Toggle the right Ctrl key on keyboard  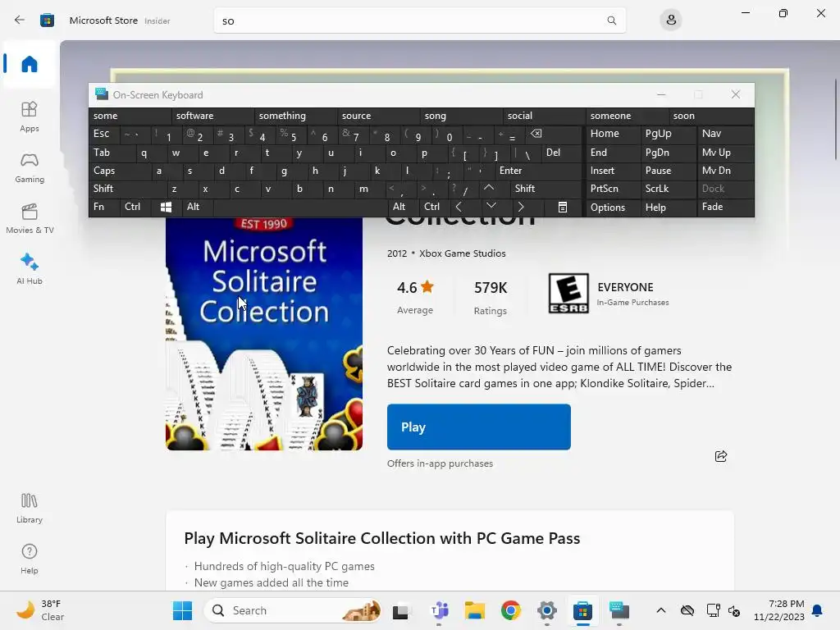(434, 207)
